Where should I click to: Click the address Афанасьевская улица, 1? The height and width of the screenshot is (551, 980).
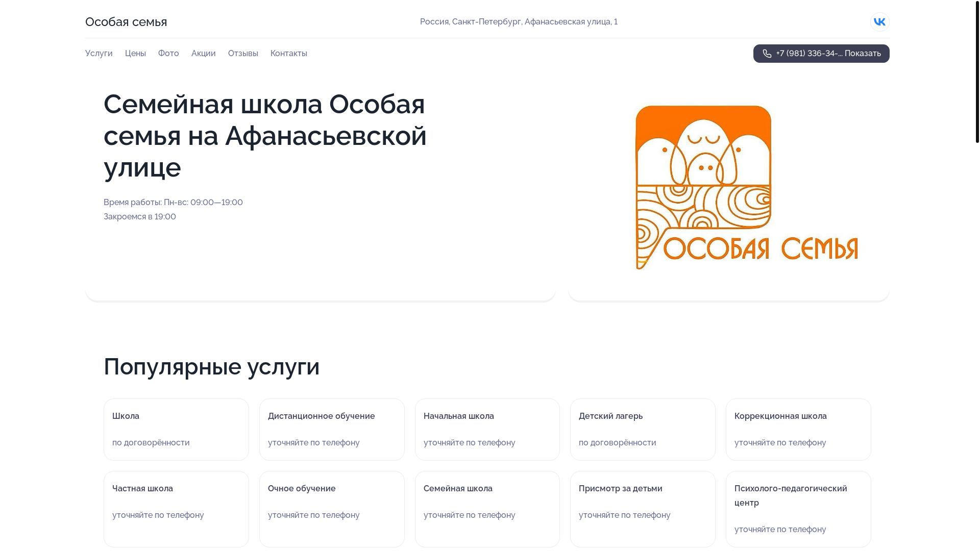click(x=519, y=22)
